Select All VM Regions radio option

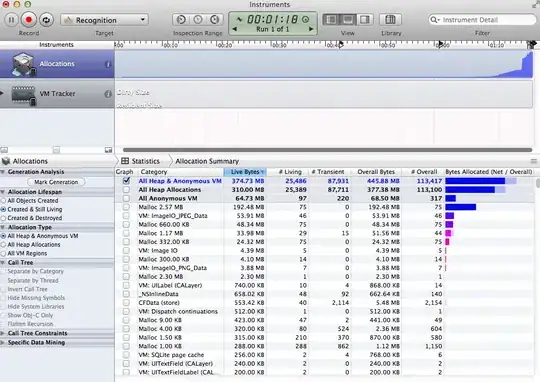click(x=3, y=253)
